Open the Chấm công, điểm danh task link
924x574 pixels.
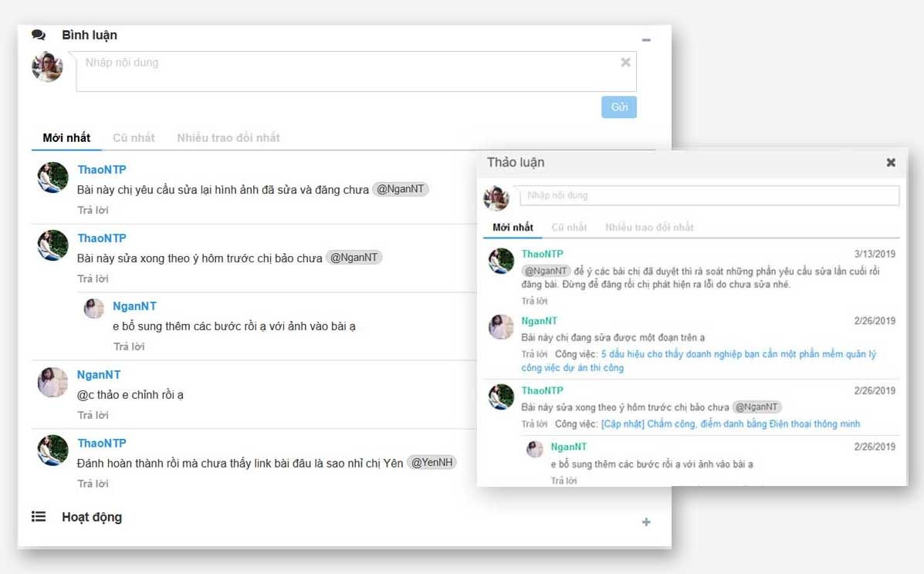(730, 424)
